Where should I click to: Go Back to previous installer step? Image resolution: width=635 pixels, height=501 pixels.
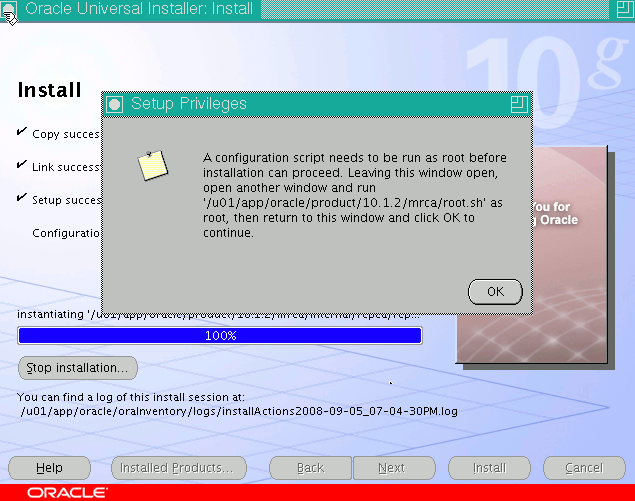point(310,468)
